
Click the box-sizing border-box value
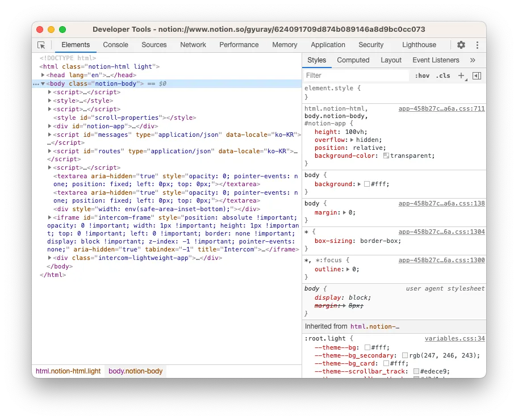379,241
